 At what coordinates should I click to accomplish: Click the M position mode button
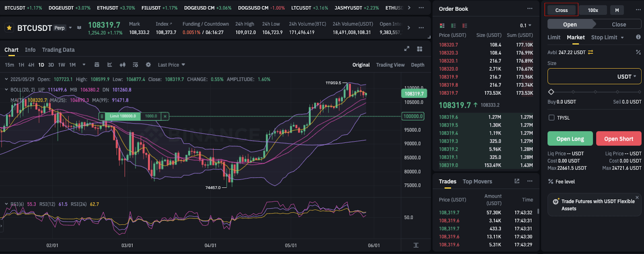(x=617, y=10)
